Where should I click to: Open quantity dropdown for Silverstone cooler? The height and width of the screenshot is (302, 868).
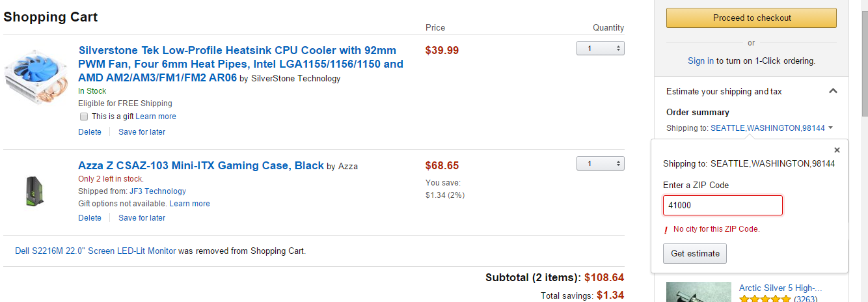600,48
